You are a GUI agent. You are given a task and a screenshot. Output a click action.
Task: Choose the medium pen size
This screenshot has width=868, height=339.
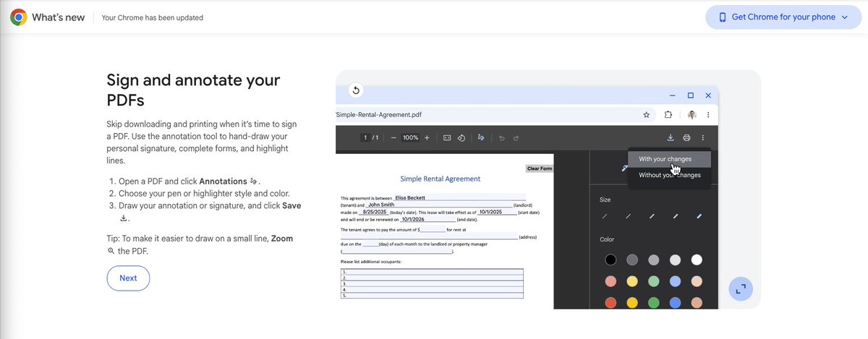(652, 216)
